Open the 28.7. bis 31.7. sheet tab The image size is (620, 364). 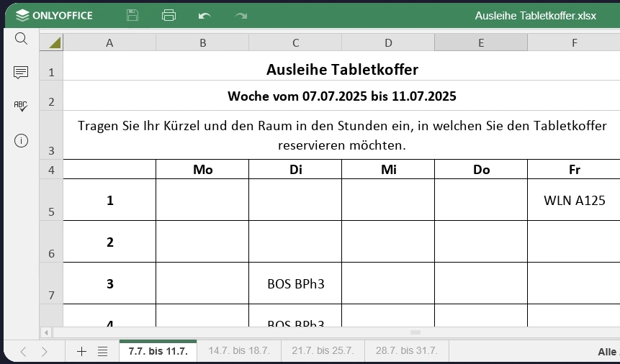406,351
